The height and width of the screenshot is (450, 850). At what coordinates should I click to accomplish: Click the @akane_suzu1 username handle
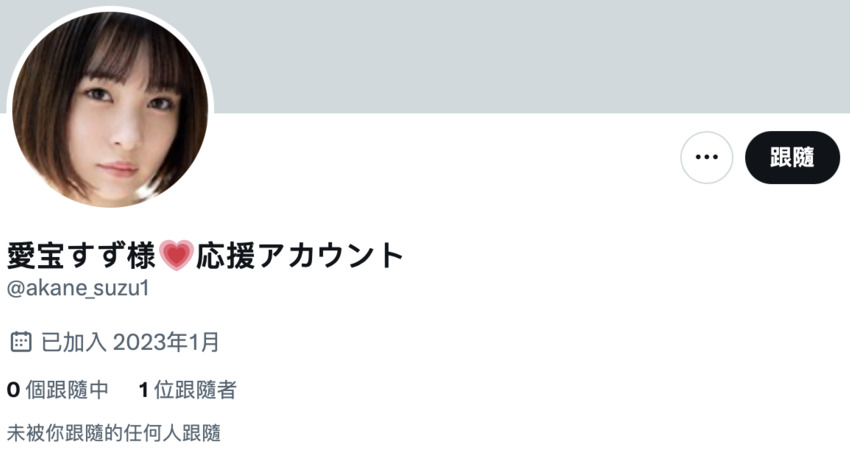click(78, 288)
